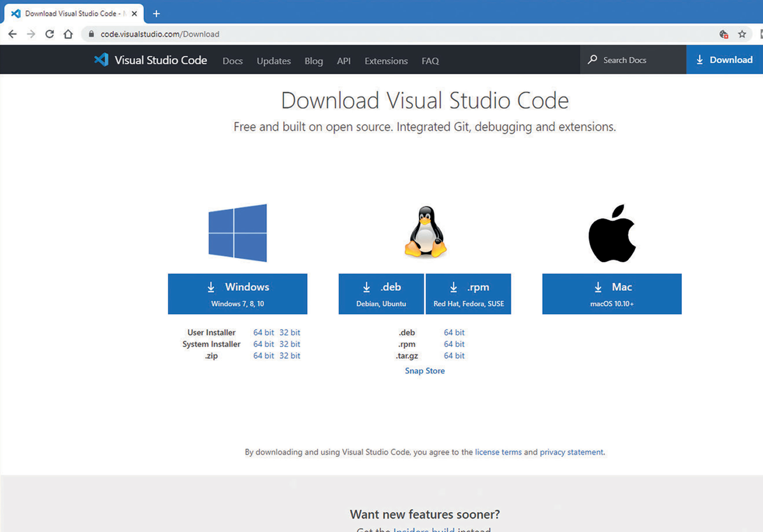Image resolution: width=763 pixels, height=532 pixels.
Task: Click the Linux penguin image
Action: click(x=425, y=232)
